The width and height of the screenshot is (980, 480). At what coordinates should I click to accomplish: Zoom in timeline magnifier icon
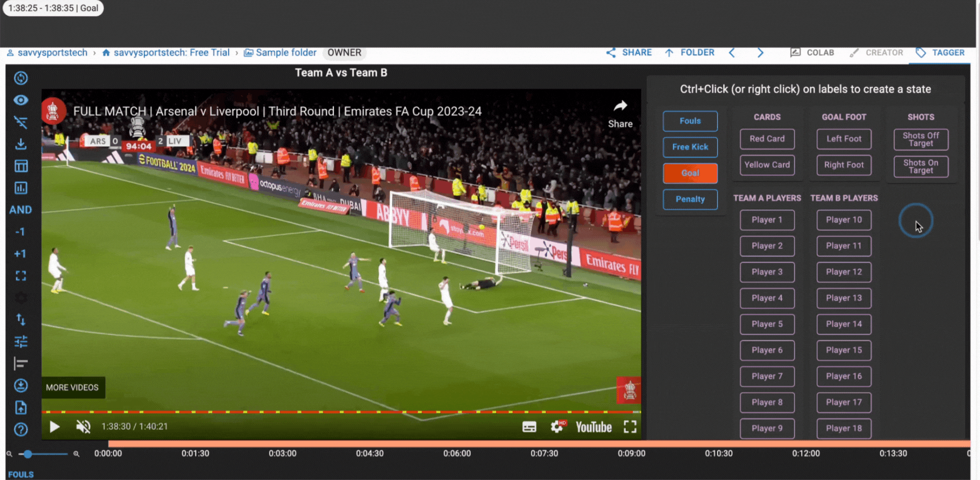[x=76, y=454]
